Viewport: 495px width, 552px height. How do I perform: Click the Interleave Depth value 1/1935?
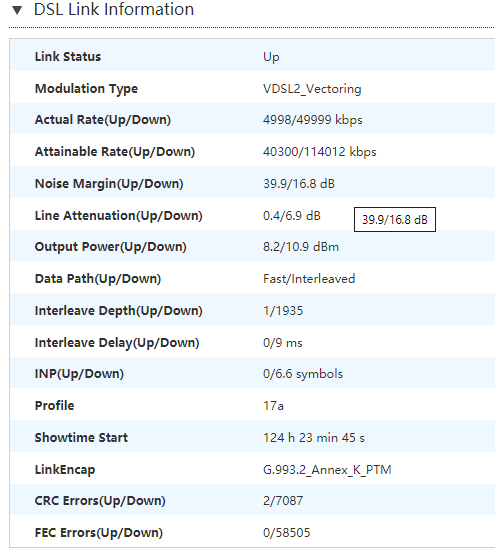click(283, 311)
